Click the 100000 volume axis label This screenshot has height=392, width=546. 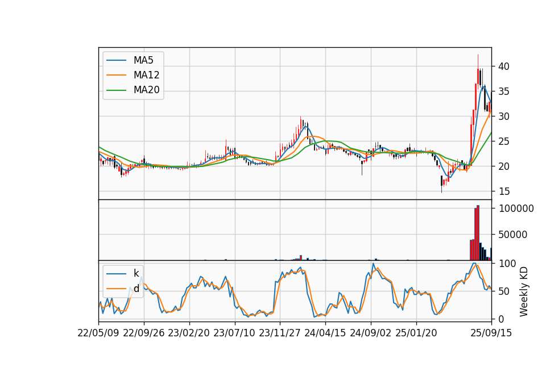(516, 208)
